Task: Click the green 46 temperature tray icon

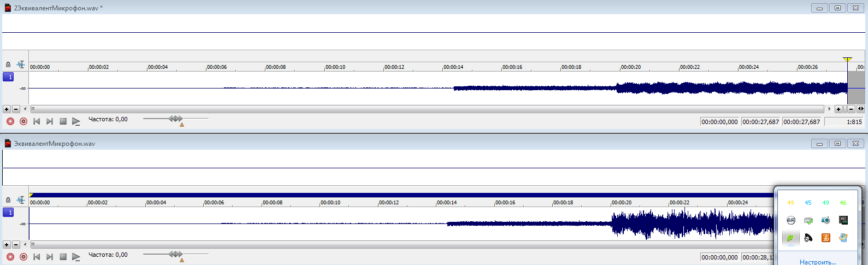Action: pyautogui.click(x=843, y=203)
